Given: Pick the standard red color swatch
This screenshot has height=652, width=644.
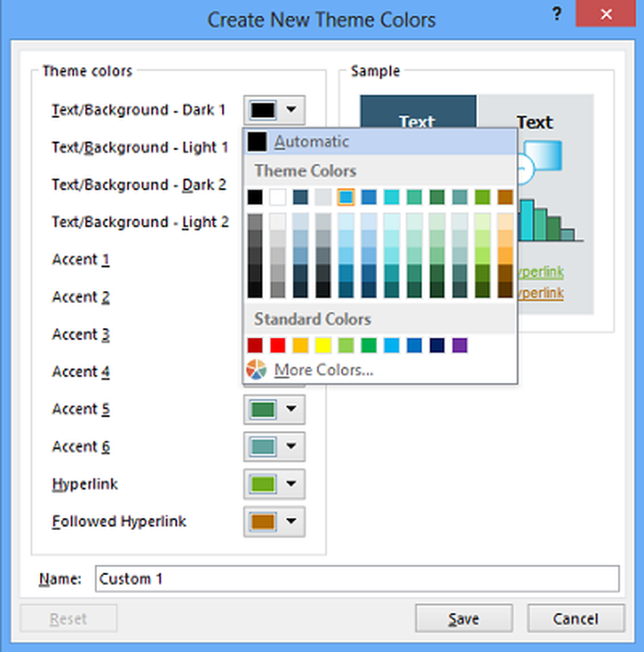Looking at the screenshot, I should [x=279, y=346].
